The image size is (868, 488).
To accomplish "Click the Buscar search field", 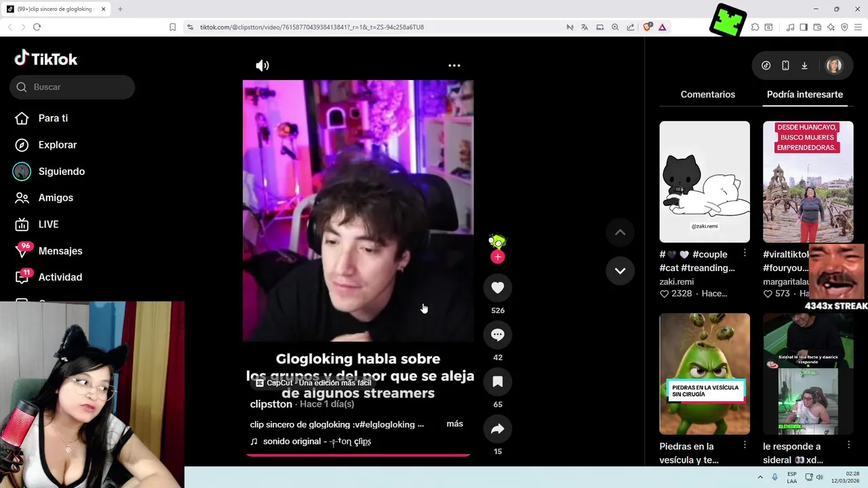I will [x=73, y=87].
